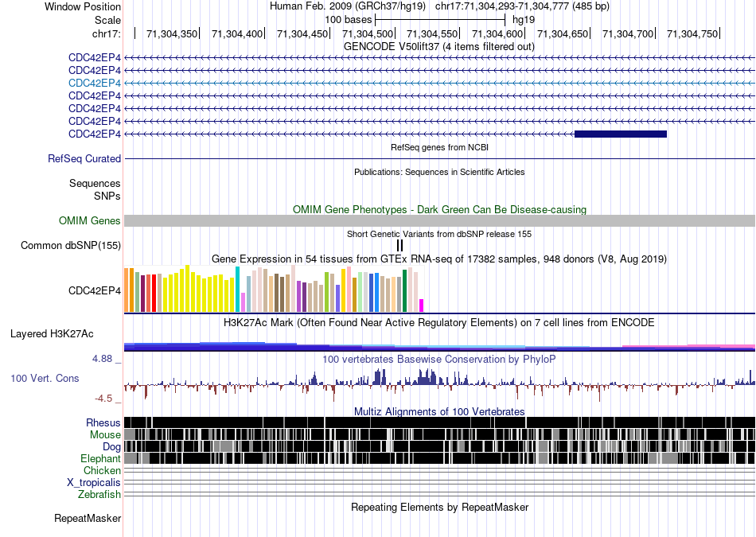The image size is (756, 537).
Task: Click the bright red GTEx expression bar
Action: click(x=154, y=294)
